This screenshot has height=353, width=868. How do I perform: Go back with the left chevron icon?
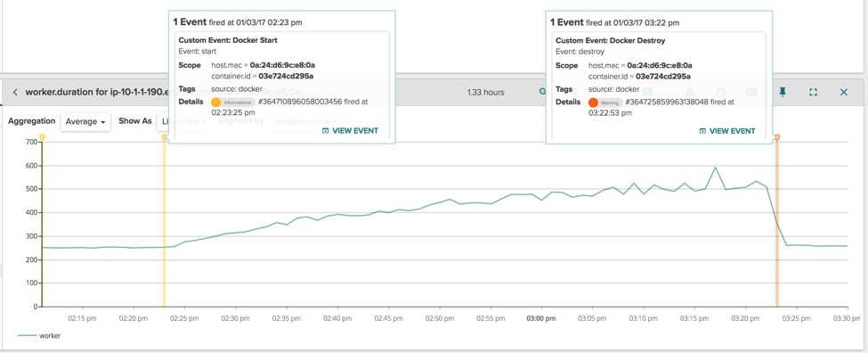(x=15, y=93)
